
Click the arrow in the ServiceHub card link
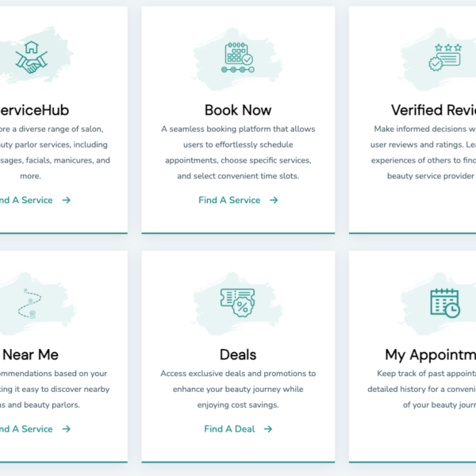(x=67, y=200)
